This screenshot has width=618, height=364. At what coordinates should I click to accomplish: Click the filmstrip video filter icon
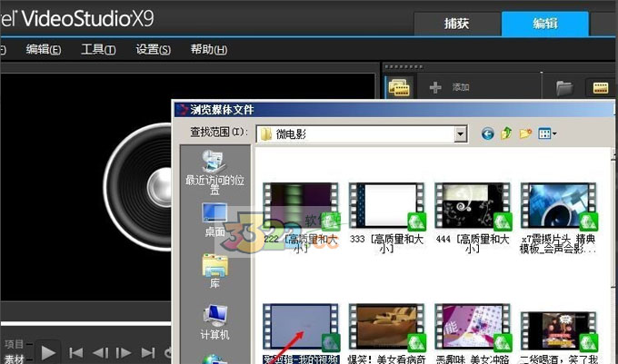[x=600, y=87]
